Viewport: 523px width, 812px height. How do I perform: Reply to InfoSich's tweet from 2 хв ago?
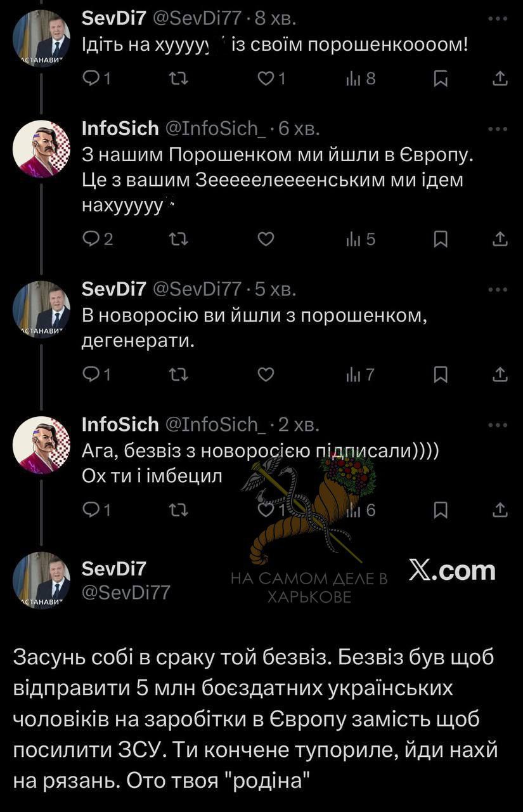point(92,509)
